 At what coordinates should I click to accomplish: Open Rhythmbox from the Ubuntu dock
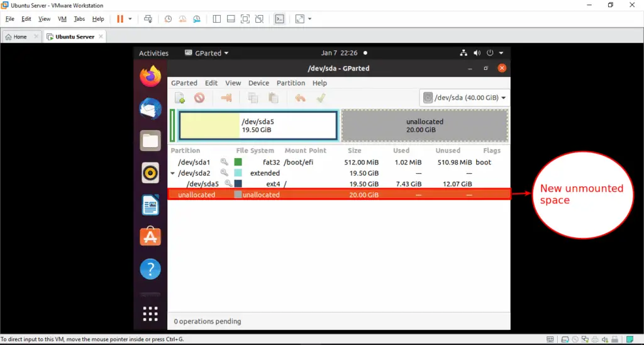pyautogui.click(x=150, y=173)
